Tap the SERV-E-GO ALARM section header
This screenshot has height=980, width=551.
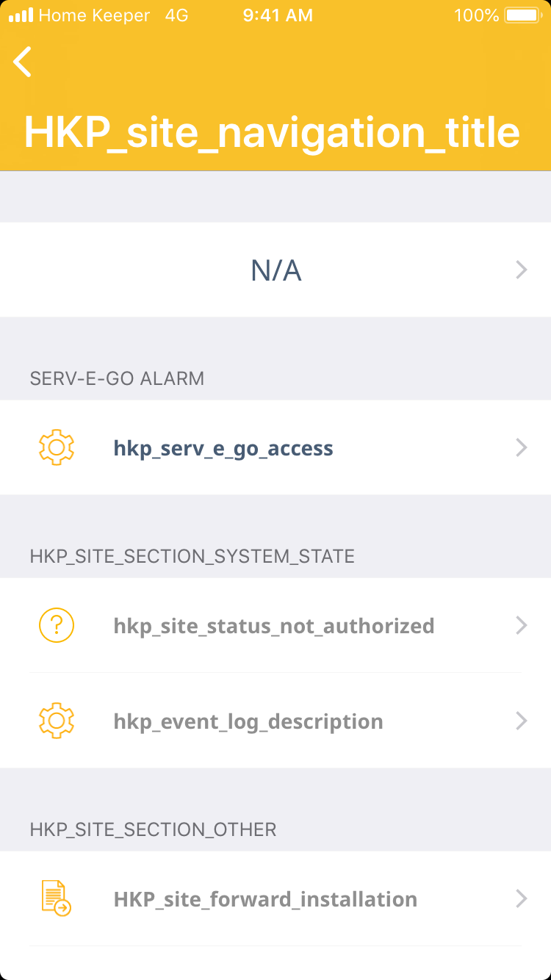[x=117, y=378]
